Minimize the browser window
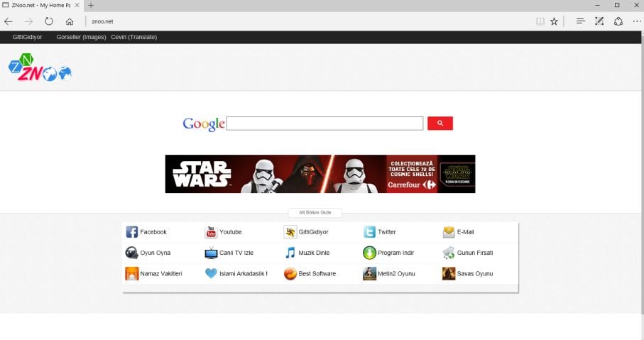This screenshot has height=340, width=644. point(598,6)
